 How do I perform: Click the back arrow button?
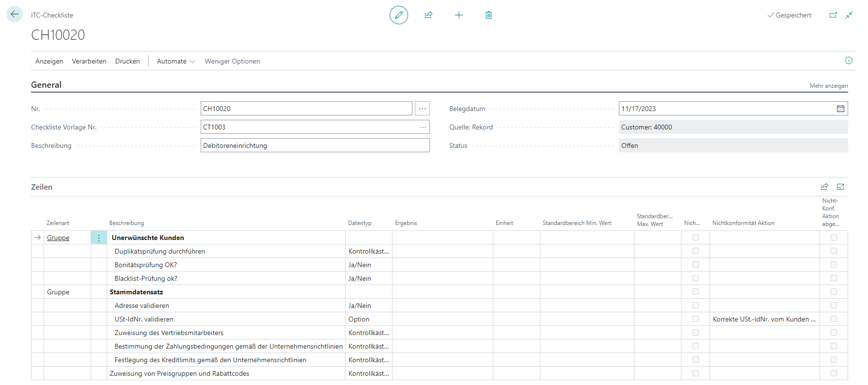(x=15, y=15)
